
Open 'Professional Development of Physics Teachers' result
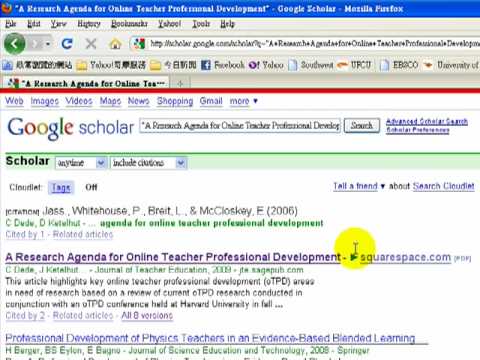tap(210, 338)
